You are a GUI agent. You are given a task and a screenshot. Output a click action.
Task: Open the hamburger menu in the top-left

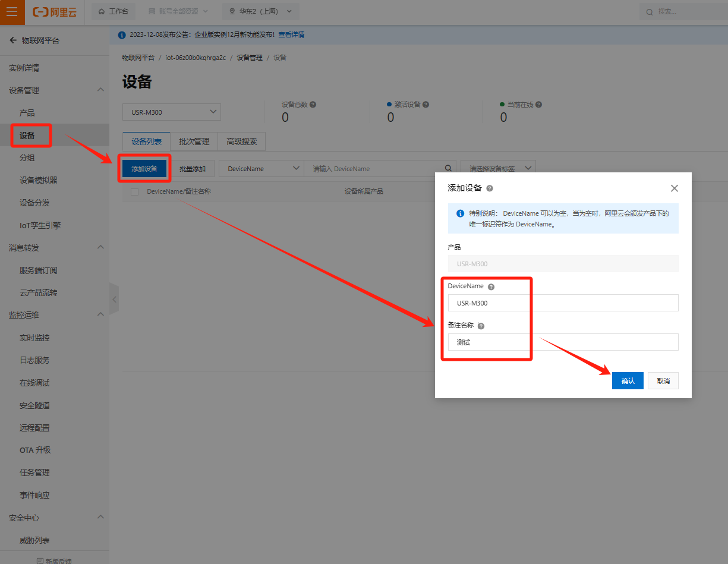[12, 12]
